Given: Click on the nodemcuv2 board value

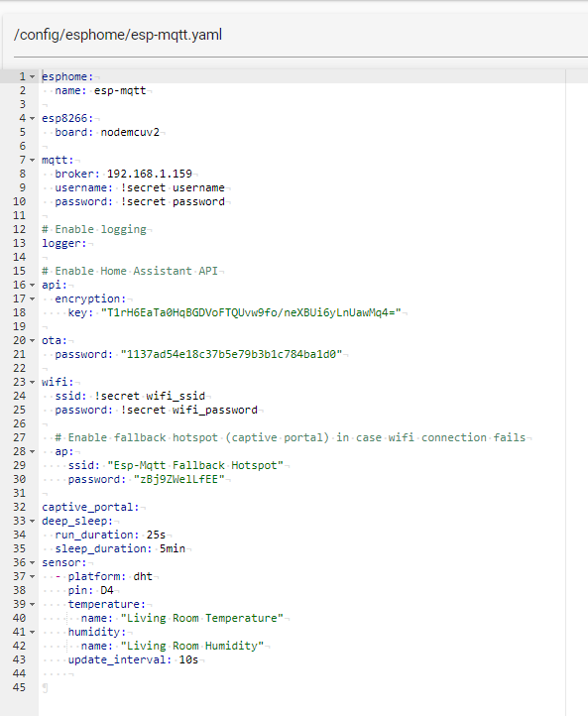Looking at the screenshot, I should point(130,133).
